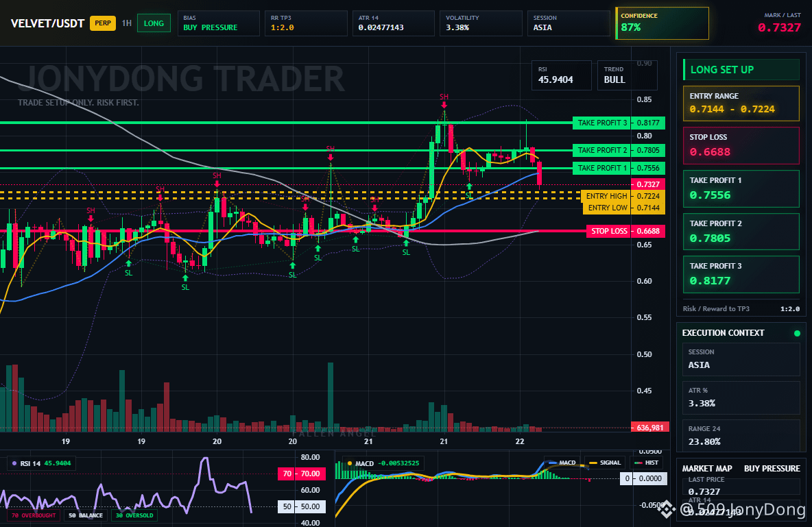Click the TREND BULL box on the chart
This screenshot has height=527, width=812.
[x=627, y=75]
